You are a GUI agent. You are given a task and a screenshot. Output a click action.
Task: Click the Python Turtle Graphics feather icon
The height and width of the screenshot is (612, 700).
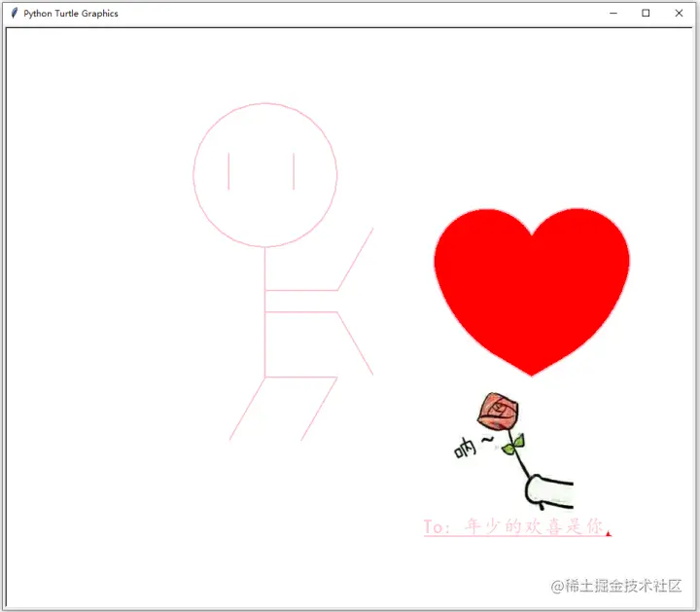(x=15, y=13)
